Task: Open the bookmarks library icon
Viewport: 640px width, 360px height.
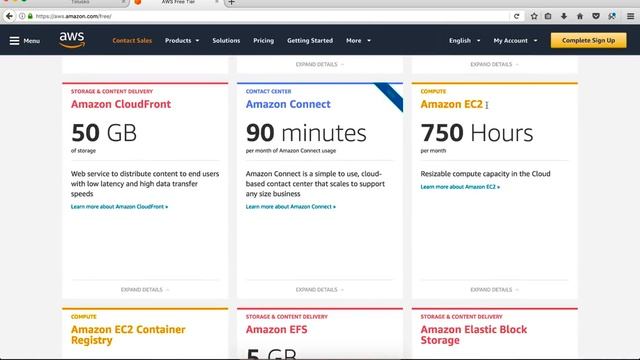Action: 548,16
